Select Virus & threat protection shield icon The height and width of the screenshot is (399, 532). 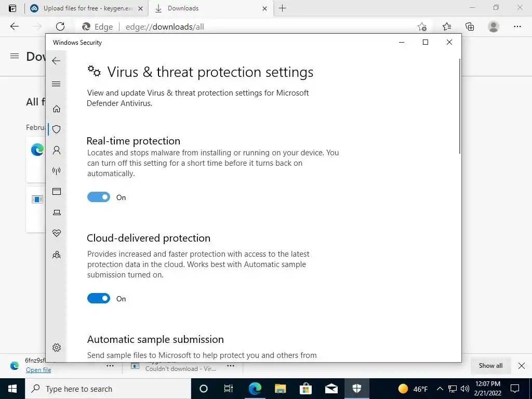click(x=57, y=129)
